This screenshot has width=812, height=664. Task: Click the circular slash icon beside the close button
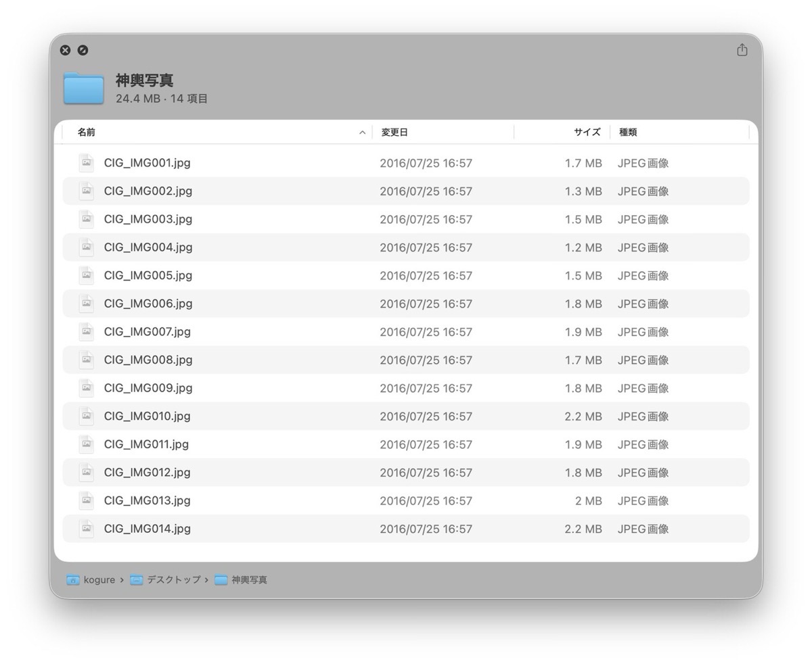pyautogui.click(x=83, y=50)
